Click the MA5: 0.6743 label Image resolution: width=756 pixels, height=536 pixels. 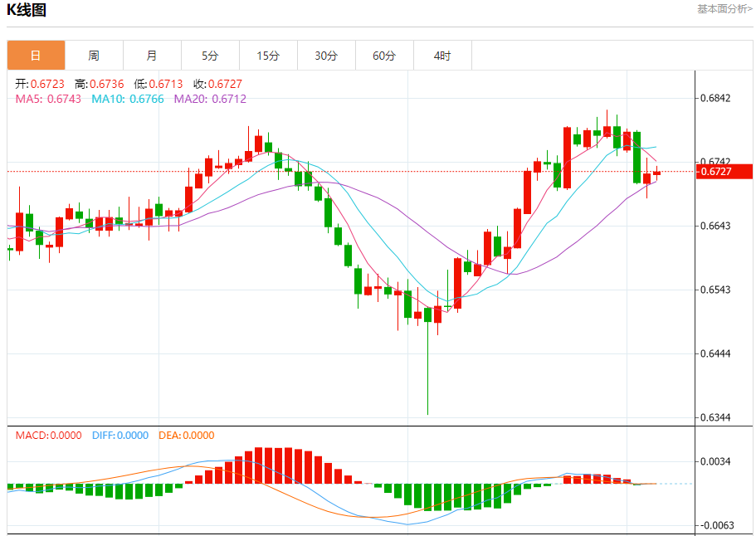(48, 99)
